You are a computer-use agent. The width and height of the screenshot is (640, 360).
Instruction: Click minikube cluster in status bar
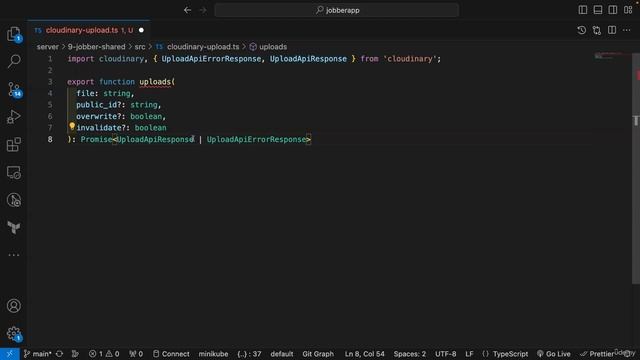[213, 354]
